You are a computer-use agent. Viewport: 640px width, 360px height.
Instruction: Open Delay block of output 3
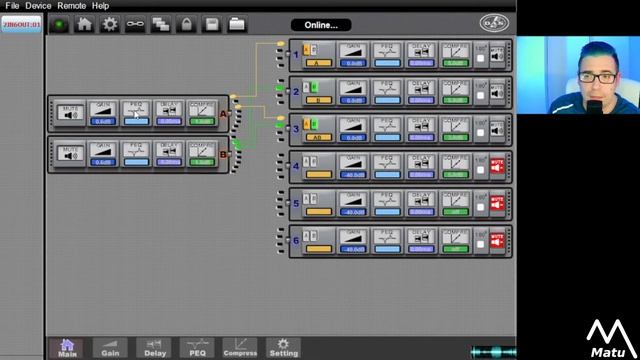coord(421,129)
